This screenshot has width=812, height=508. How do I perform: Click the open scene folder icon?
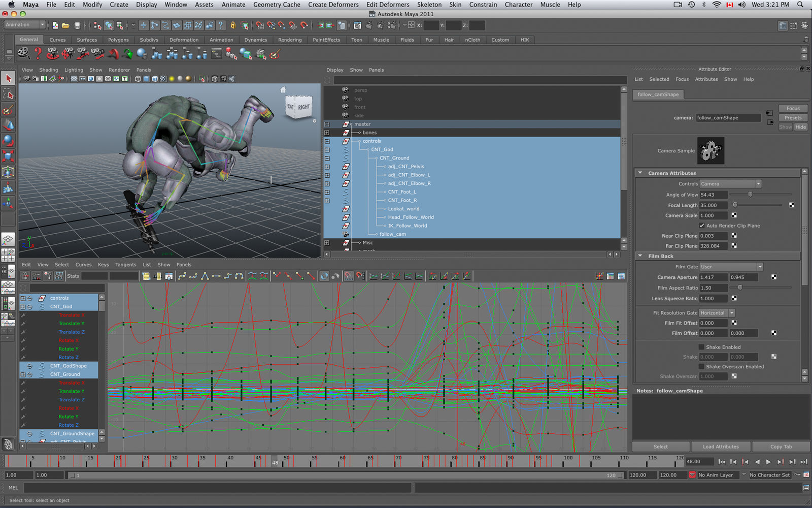[x=66, y=25]
